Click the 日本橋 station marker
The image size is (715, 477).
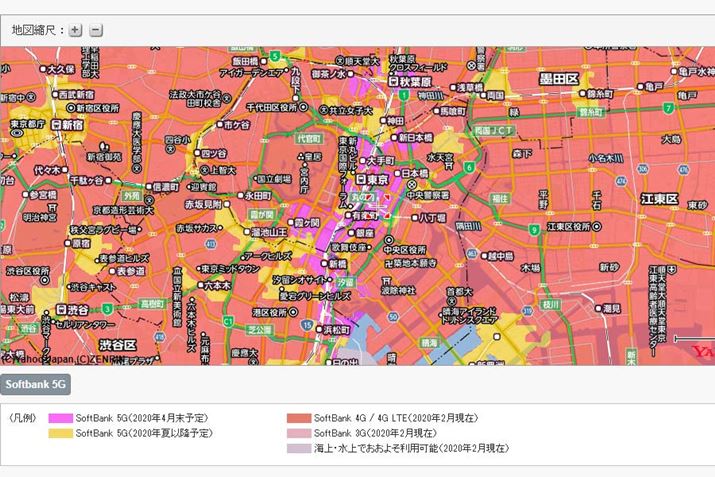[x=397, y=173]
